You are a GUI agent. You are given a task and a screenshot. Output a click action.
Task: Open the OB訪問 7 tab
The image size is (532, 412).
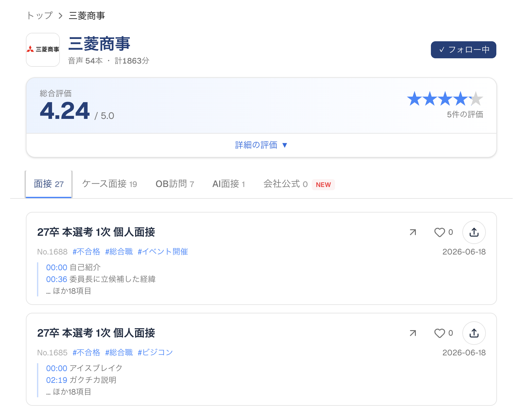pos(175,184)
